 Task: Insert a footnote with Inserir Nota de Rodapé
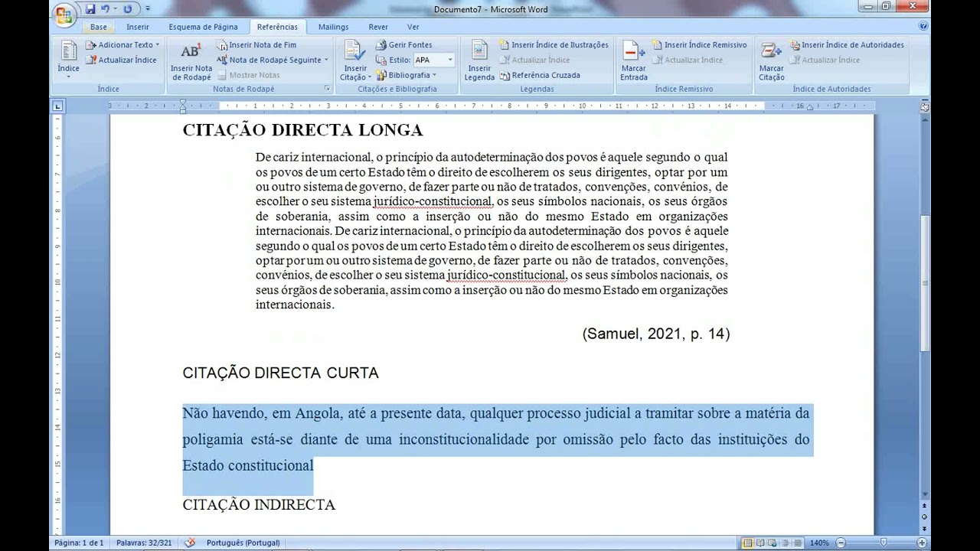(x=191, y=61)
